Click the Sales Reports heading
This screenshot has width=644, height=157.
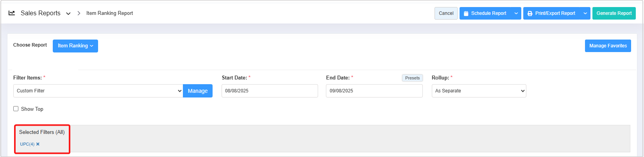pyautogui.click(x=41, y=13)
